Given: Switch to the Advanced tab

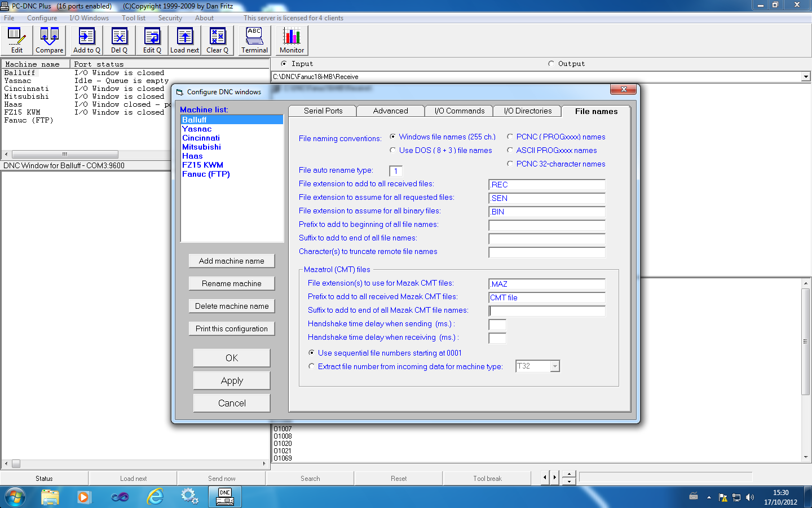Looking at the screenshot, I should [390, 111].
